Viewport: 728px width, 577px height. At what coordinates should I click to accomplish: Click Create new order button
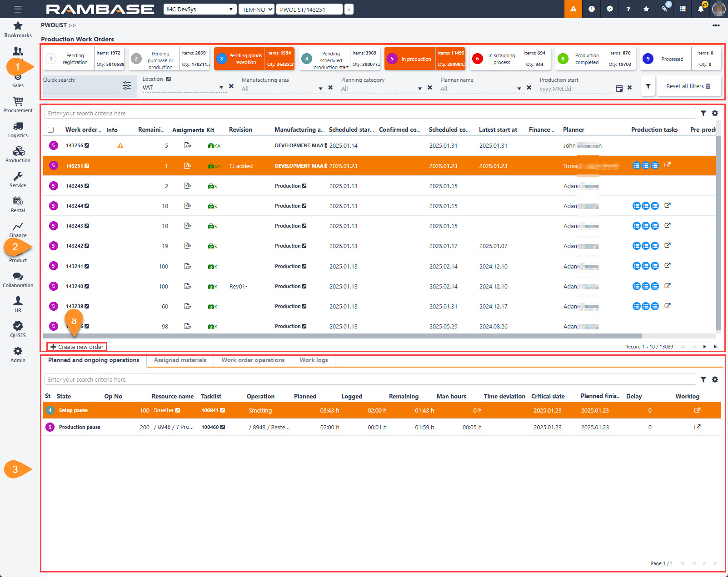[77, 347]
